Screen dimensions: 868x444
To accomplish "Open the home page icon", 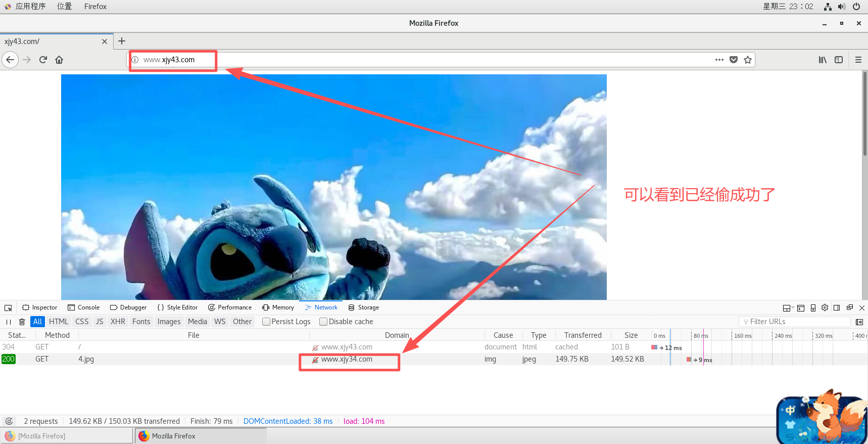I will tap(59, 60).
